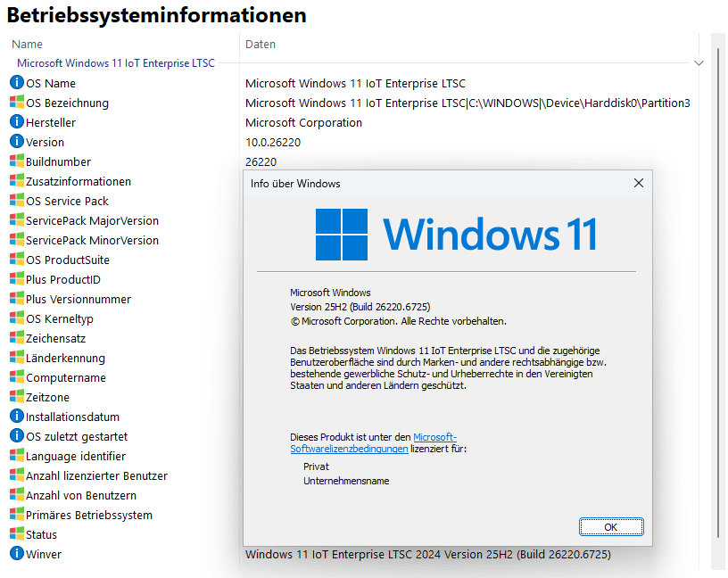Sort by the Daten column header
The image size is (728, 578).
pyautogui.click(x=261, y=44)
